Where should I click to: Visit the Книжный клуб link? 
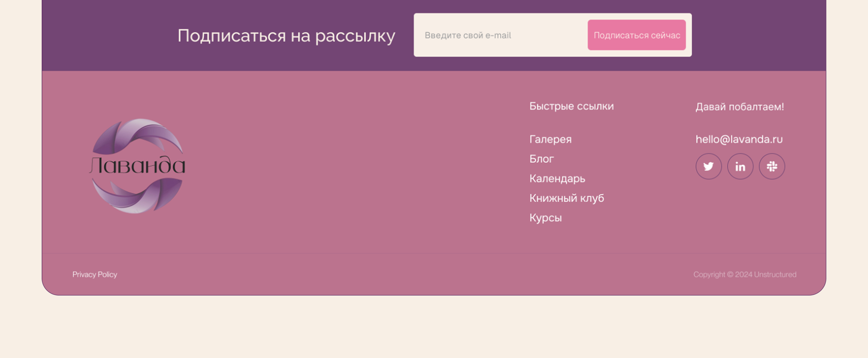[567, 198]
